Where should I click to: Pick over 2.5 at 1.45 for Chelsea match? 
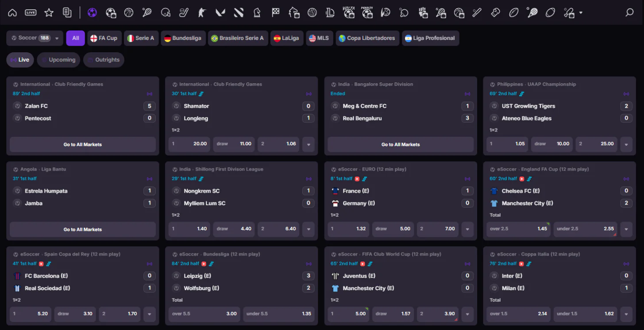tap(519, 229)
